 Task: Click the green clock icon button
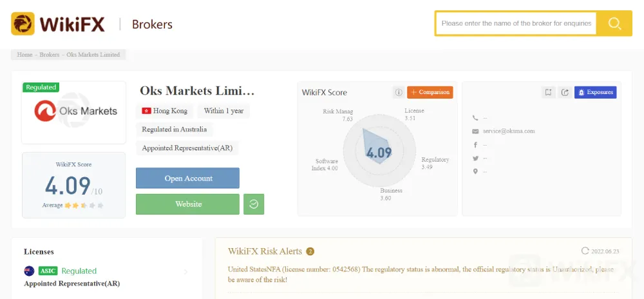coord(254,204)
